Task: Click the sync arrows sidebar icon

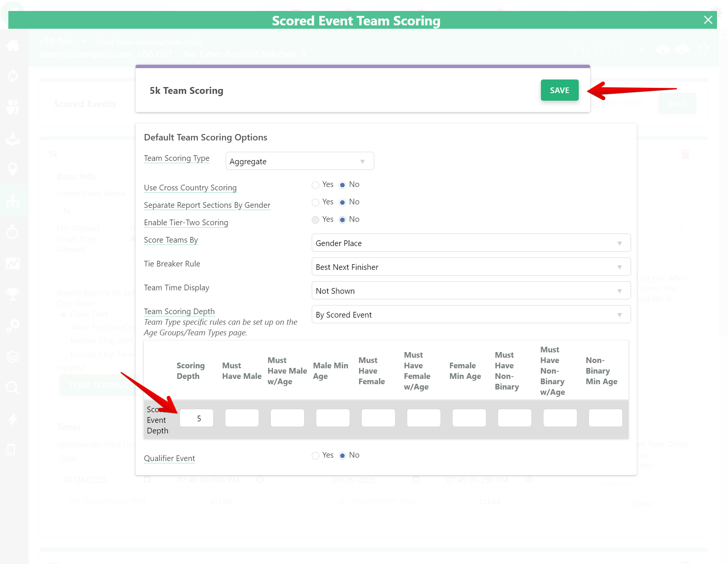Action: 13,76
